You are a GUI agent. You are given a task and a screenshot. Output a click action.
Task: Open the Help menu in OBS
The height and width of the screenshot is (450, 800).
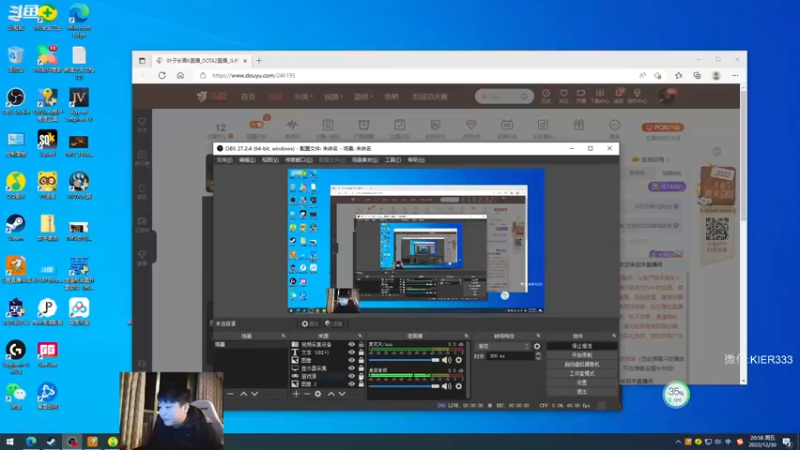[416, 160]
